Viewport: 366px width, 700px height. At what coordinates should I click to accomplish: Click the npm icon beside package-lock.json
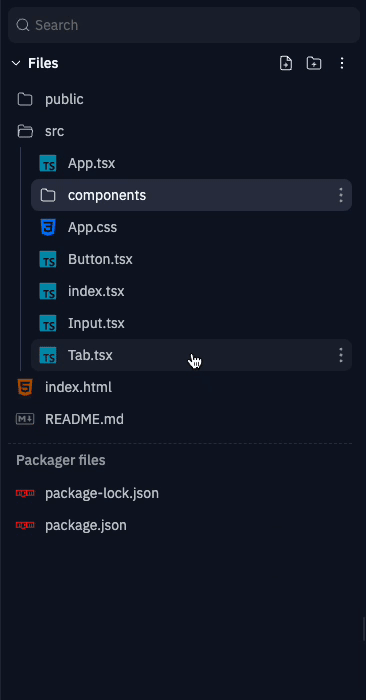pos(25,493)
